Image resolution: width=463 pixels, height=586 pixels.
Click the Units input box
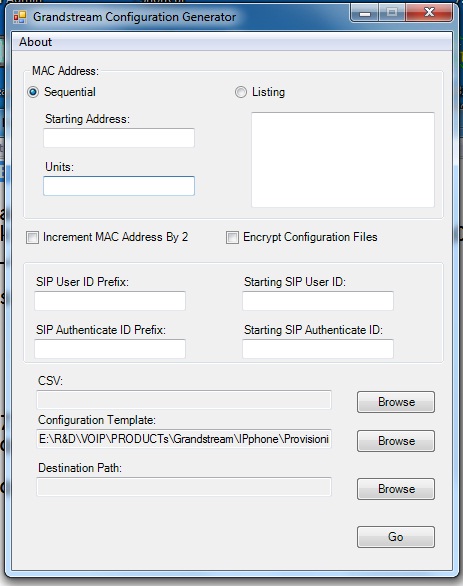tap(119, 186)
